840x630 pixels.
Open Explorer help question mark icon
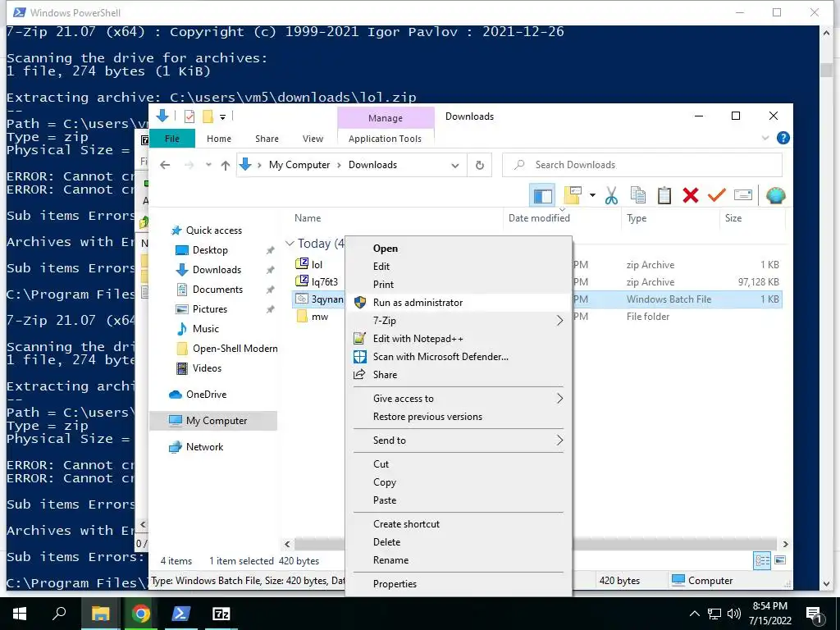[x=783, y=138]
